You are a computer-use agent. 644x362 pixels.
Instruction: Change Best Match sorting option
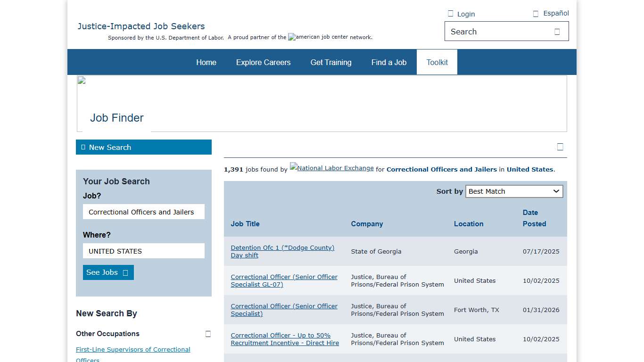[514, 191]
